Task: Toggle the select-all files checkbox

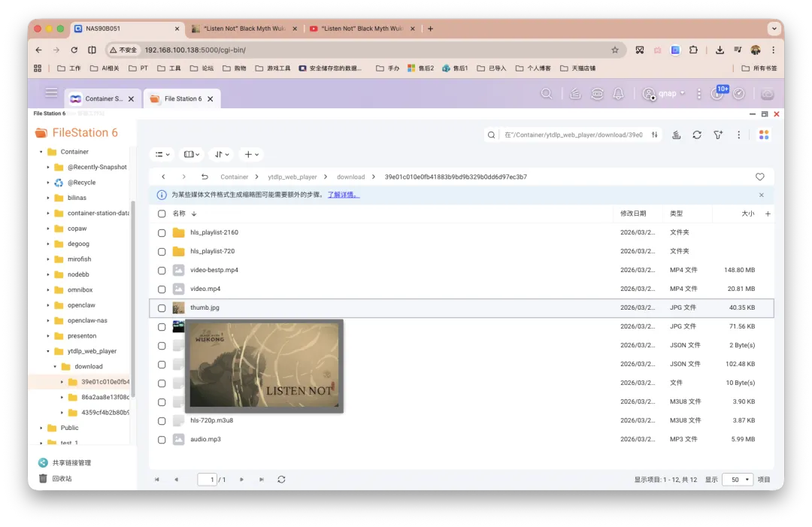Action: click(162, 214)
